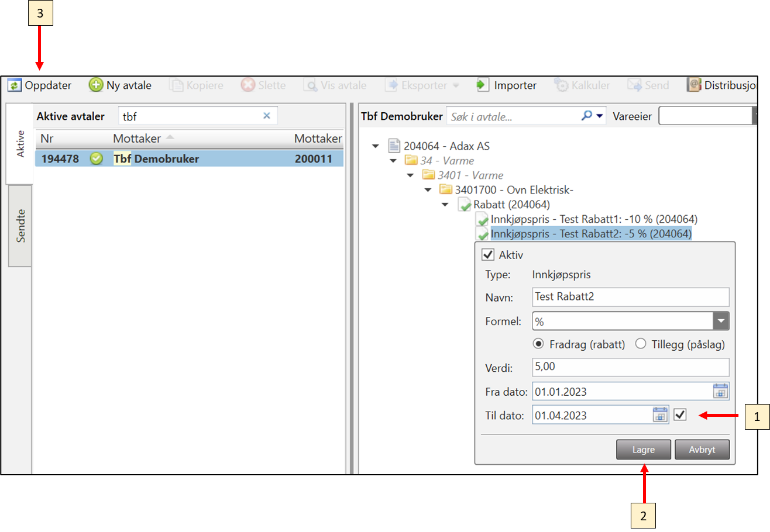Select the Fradrag (rabatt) radio button

point(539,344)
